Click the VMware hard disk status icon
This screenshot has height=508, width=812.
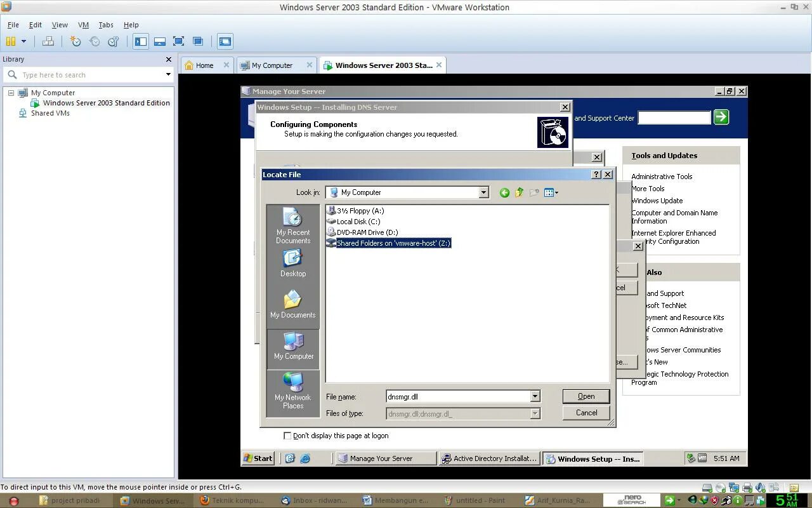pyautogui.click(x=707, y=488)
